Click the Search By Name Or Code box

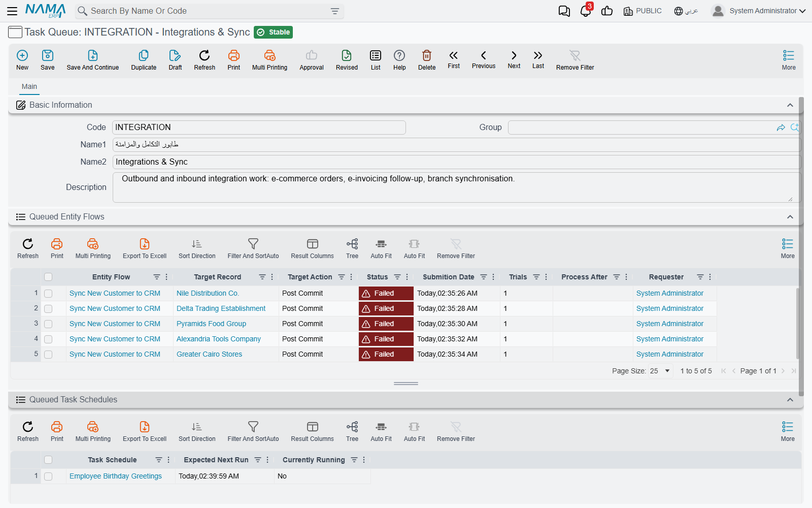[x=209, y=11]
